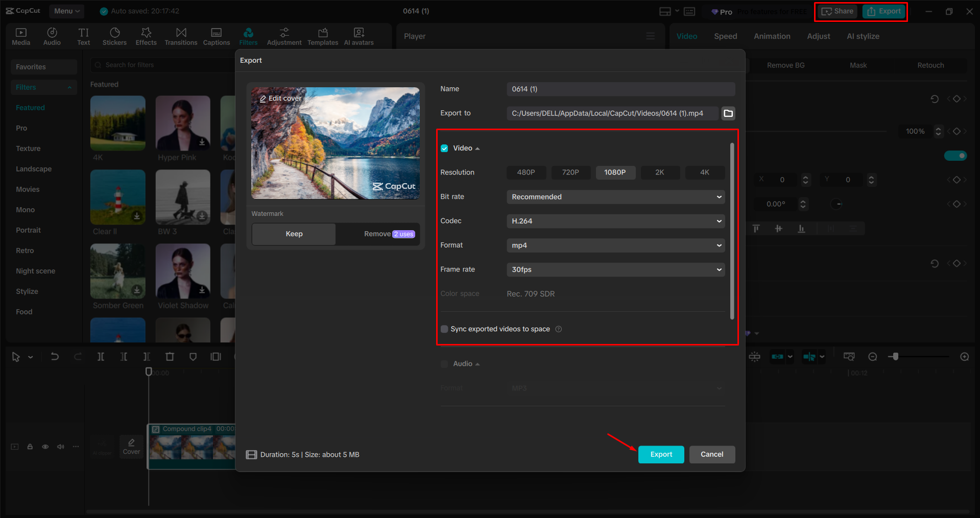
Task: Open the Media panel
Action: tap(21, 36)
